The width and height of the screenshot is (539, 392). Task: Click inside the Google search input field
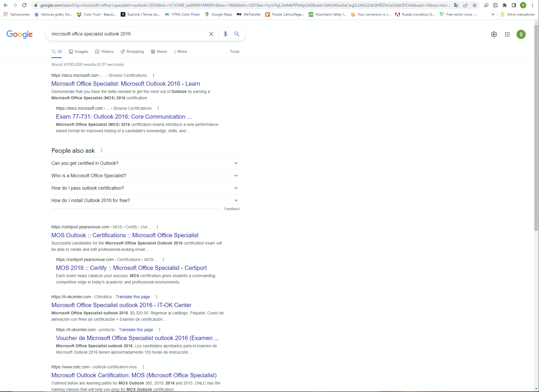(x=127, y=34)
